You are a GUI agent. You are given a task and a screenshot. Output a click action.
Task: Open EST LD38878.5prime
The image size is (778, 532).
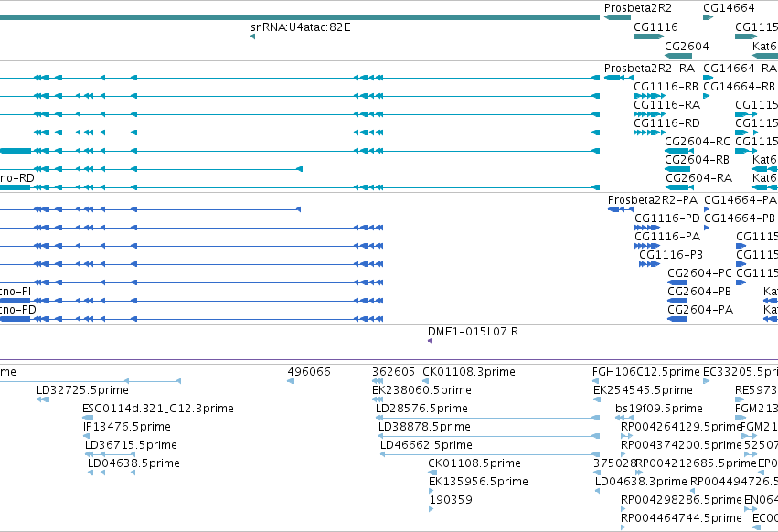click(424, 427)
